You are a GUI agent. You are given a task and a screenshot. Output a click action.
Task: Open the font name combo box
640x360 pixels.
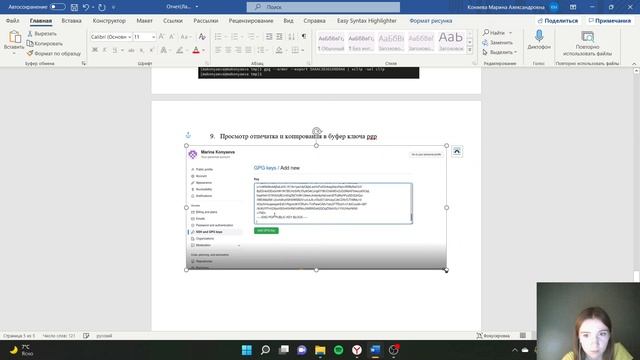click(111, 37)
